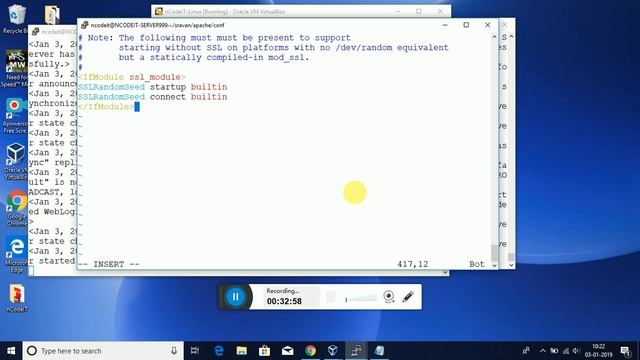The width and height of the screenshot is (640, 360).
Task: Open the nCodeIT desktop icon
Action: [17, 298]
